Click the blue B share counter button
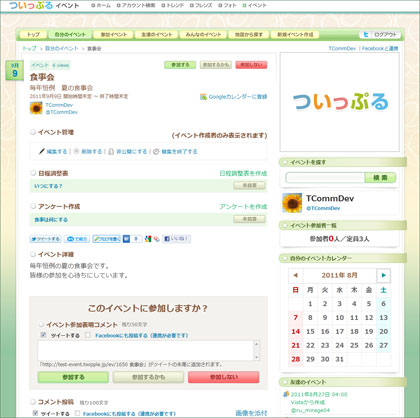Viewport: 420px width, 418px height. click(132, 239)
